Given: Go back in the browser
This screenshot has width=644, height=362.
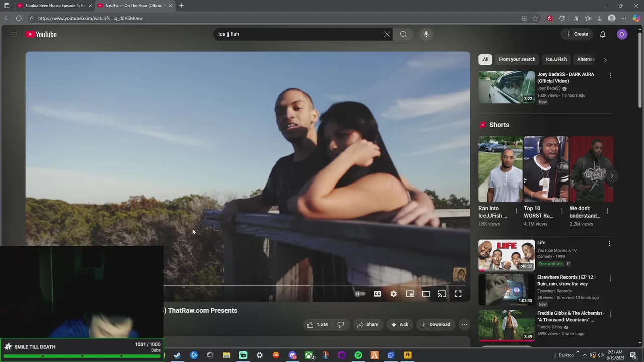Looking at the screenshot, I should (x=7, y=18).
